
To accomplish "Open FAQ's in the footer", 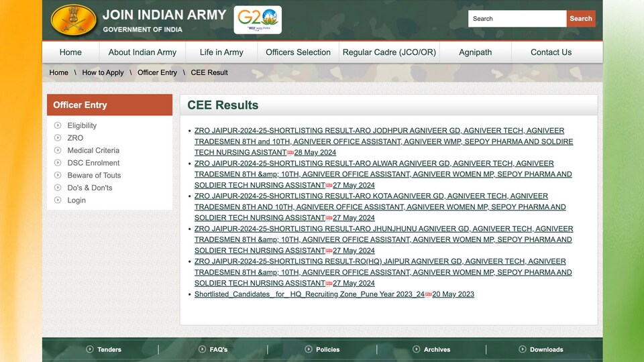I will pyautogui.click(x=219, y=350).
